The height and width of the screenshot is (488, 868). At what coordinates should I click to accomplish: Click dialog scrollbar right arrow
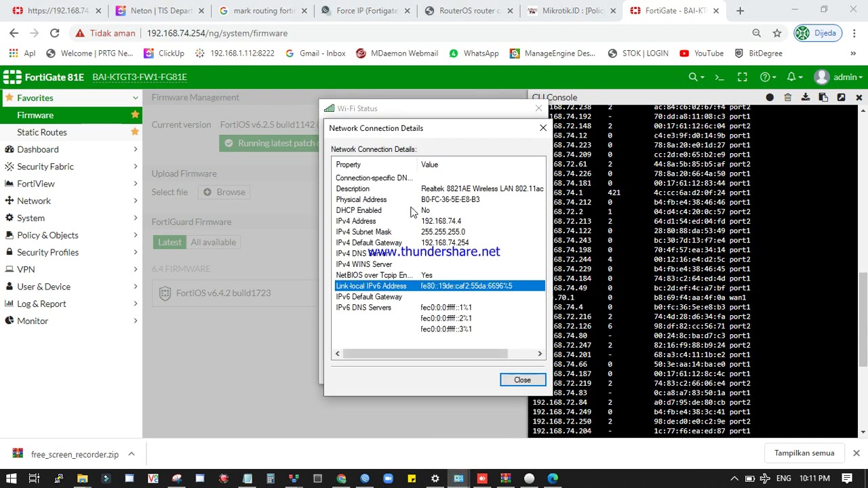click(540, 353)
